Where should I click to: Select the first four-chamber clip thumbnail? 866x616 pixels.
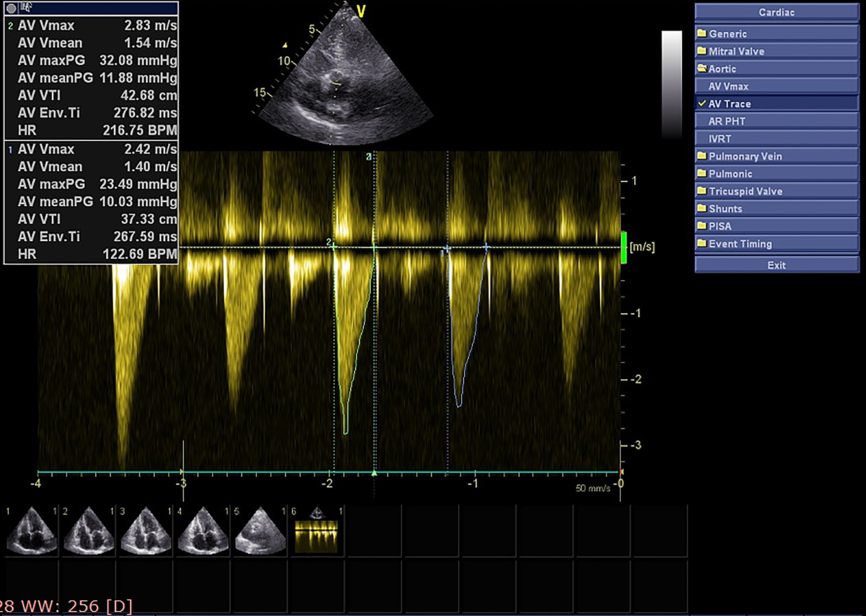(x=32, y=532)
